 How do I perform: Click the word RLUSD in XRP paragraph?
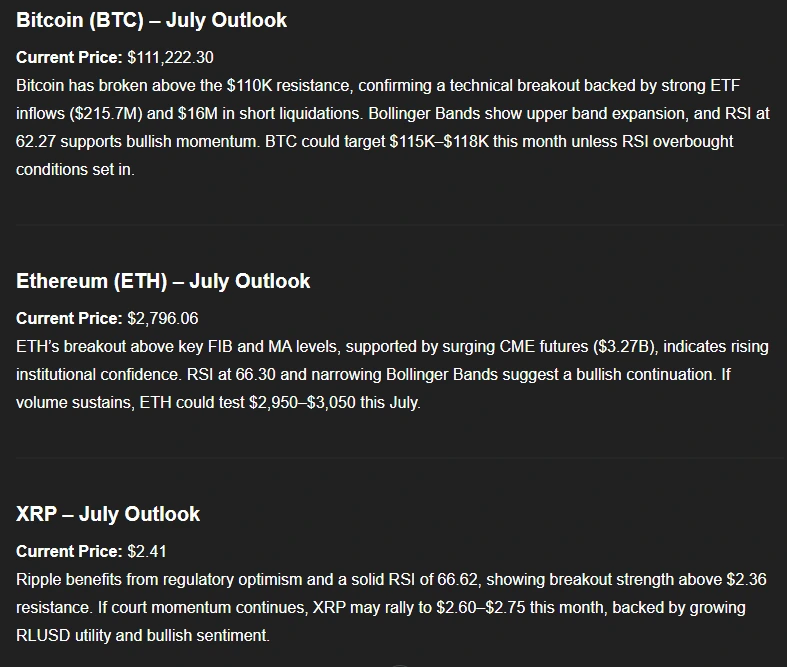tap(44, 635)
